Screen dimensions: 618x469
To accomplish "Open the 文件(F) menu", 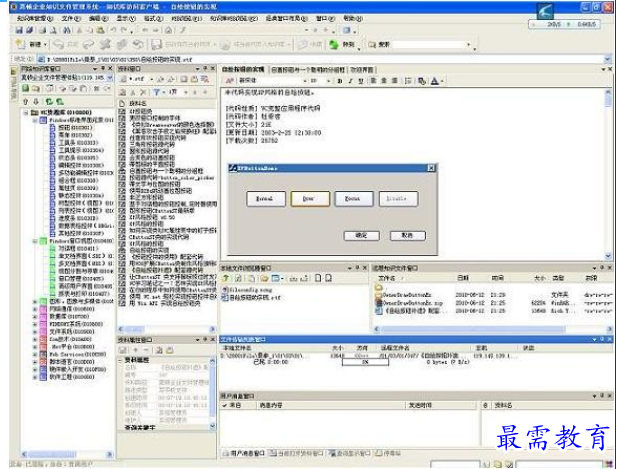I will [x=71, y=19].
